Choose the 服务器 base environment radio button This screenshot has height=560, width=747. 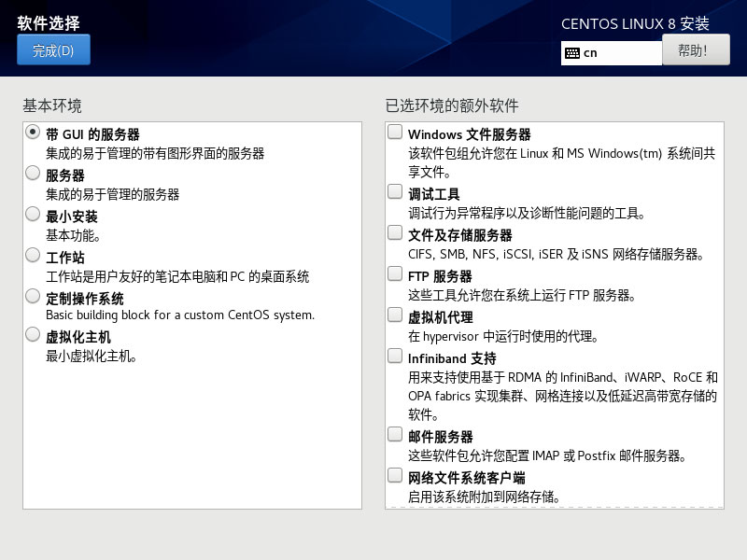[33, 173]
